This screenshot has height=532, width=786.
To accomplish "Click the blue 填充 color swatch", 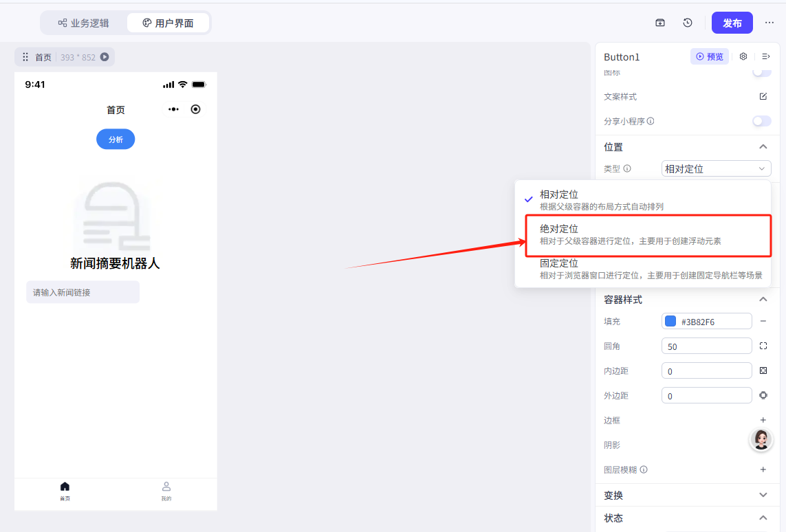I will tap(670, 321).
